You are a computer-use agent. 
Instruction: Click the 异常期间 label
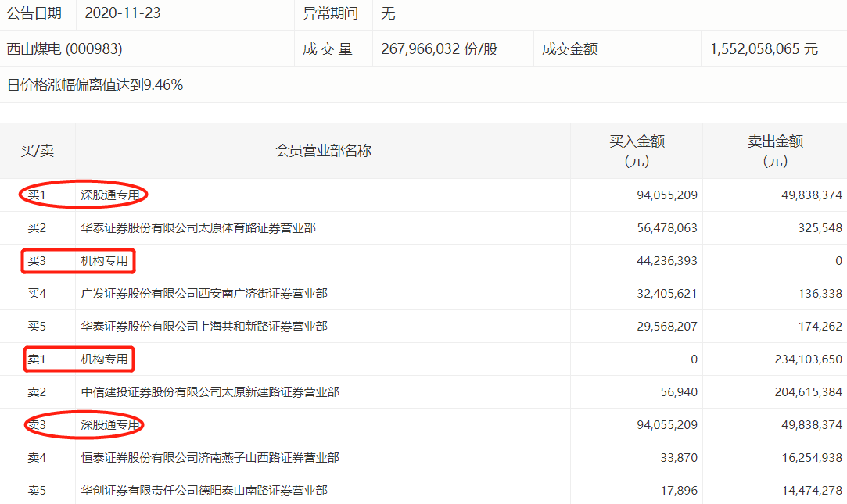[331, 13]
